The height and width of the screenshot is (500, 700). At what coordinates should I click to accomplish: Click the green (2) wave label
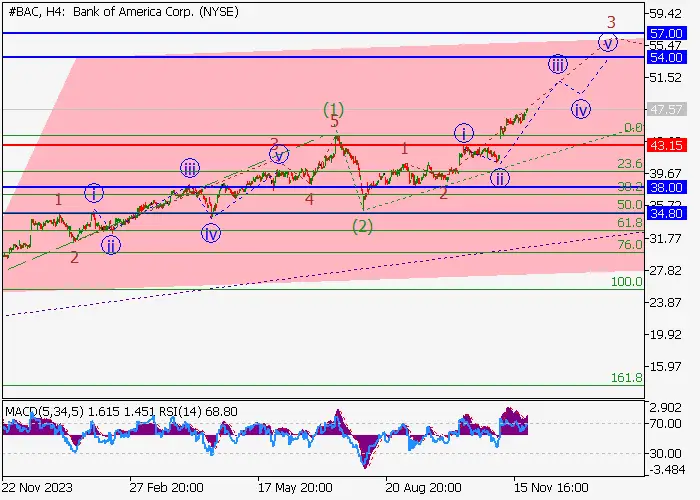[x=362, y=226]
